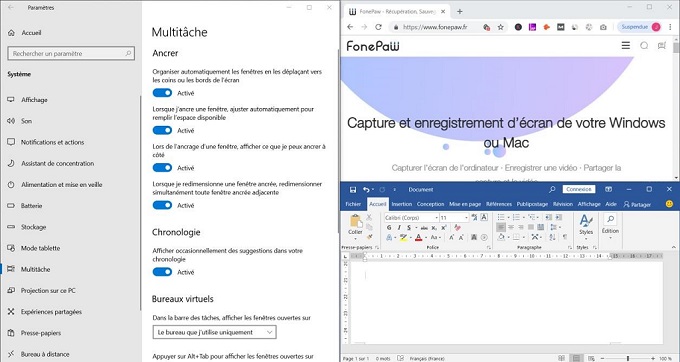This screenshot has height=362, width=680.
Task: Open the Mise en page tab
Action: coord(465,204)
